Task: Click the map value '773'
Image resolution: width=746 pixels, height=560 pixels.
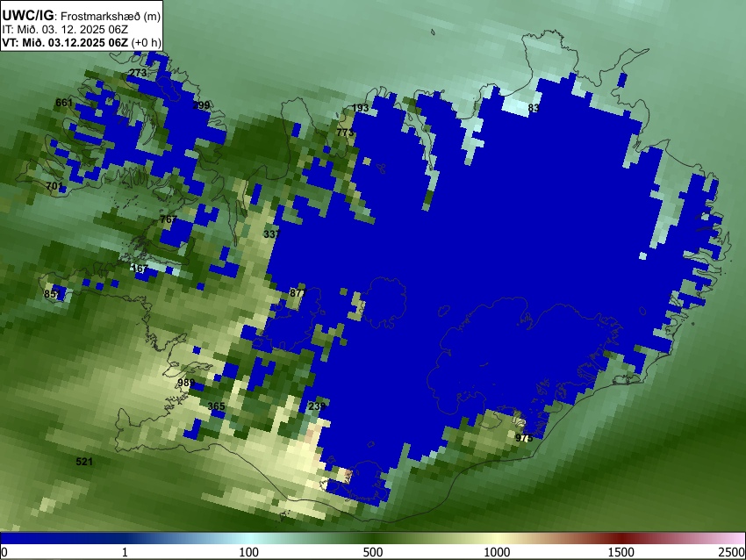Action: coord(345,132)
